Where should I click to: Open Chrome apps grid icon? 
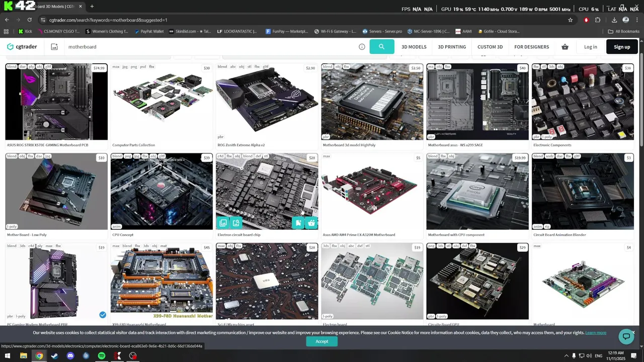[x=6, y=31]
